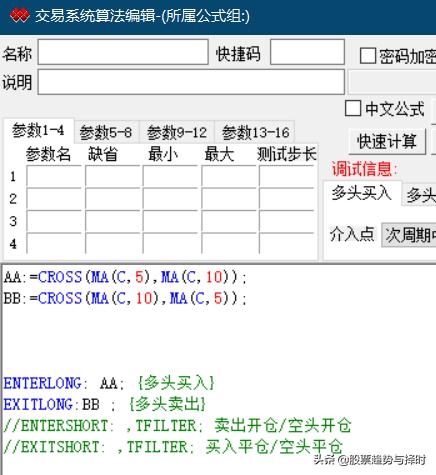The width and height of the screenshot is (436, 475).
Task: Click row 1 测试步长 cell
Action: click(286, 176)
